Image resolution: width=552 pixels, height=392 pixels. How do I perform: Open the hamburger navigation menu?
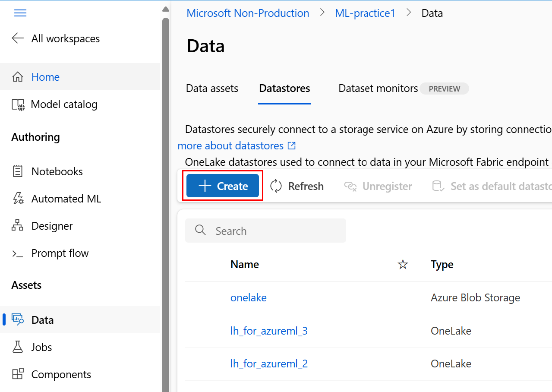[x=20, y=13]
